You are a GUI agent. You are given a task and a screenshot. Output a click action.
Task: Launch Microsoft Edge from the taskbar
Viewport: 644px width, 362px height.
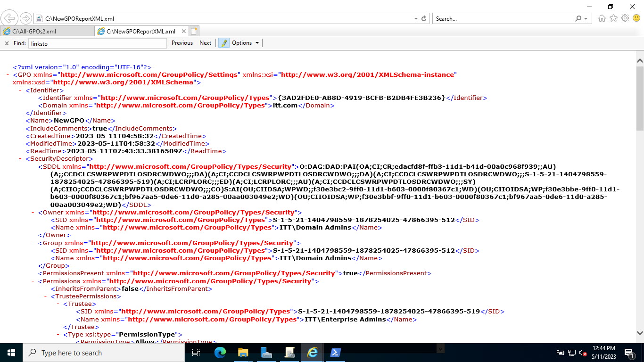[x=219, y=352]
